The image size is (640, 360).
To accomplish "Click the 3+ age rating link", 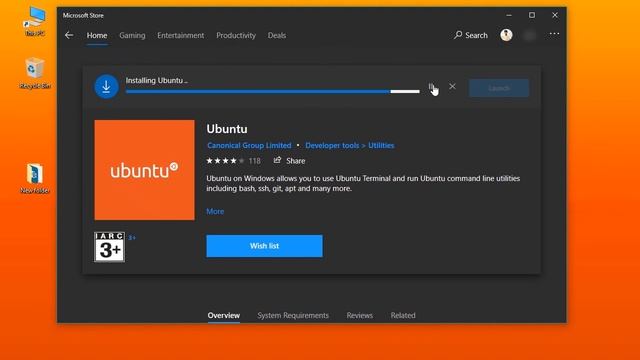I will [x=132, y=238].
